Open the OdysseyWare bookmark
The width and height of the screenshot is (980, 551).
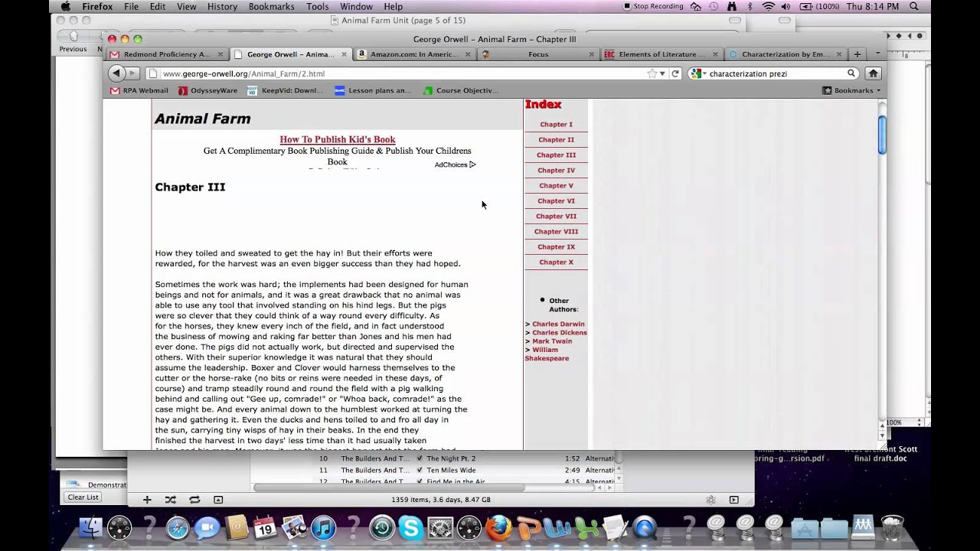(x=208, y=90)
